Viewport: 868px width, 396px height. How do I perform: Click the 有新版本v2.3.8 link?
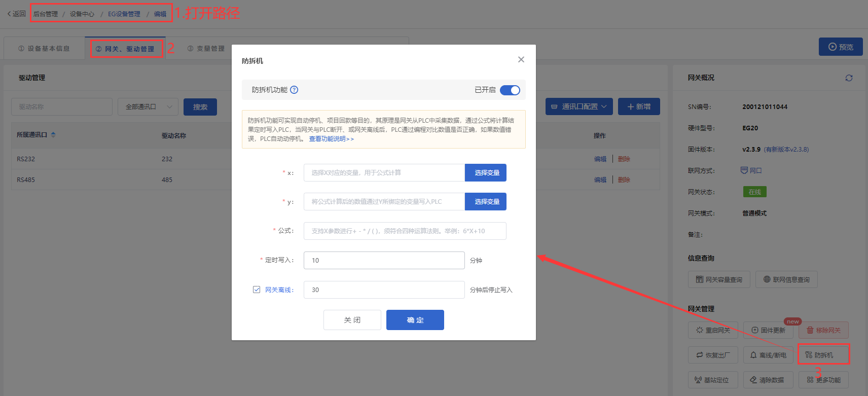(x=786, y=150)
